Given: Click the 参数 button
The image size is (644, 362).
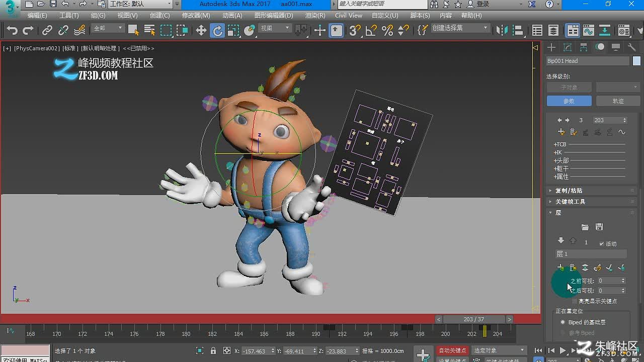Looking at the screenshot, I should [569, 101].
